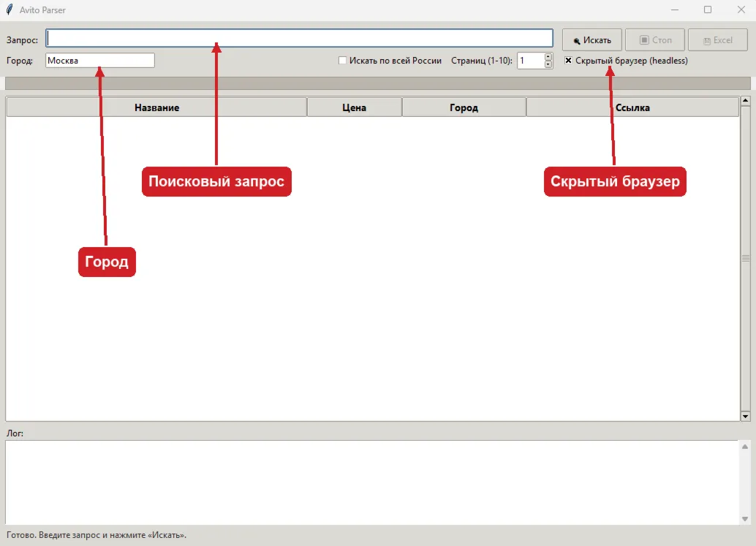
Task: Click inside the Лог text area
Action: click(372, 482)
